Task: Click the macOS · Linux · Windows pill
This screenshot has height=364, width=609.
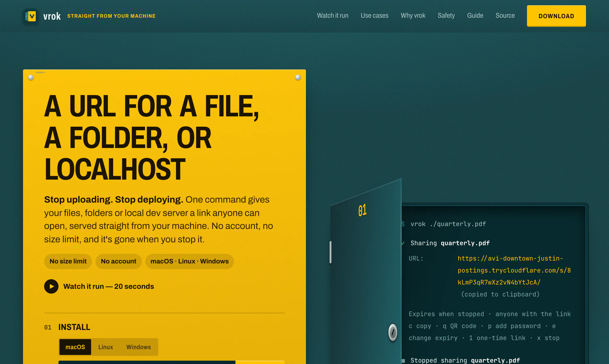Action: (x=189, y=261)
